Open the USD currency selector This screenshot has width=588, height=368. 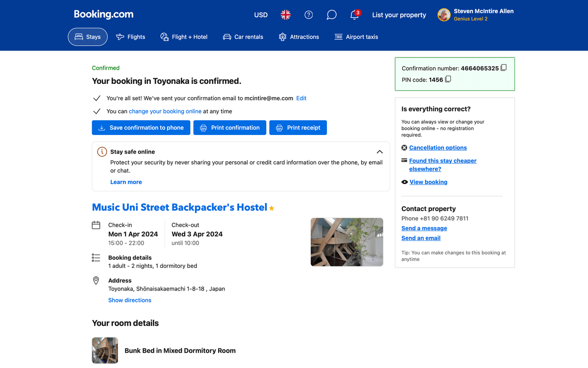tap(261, 15)
